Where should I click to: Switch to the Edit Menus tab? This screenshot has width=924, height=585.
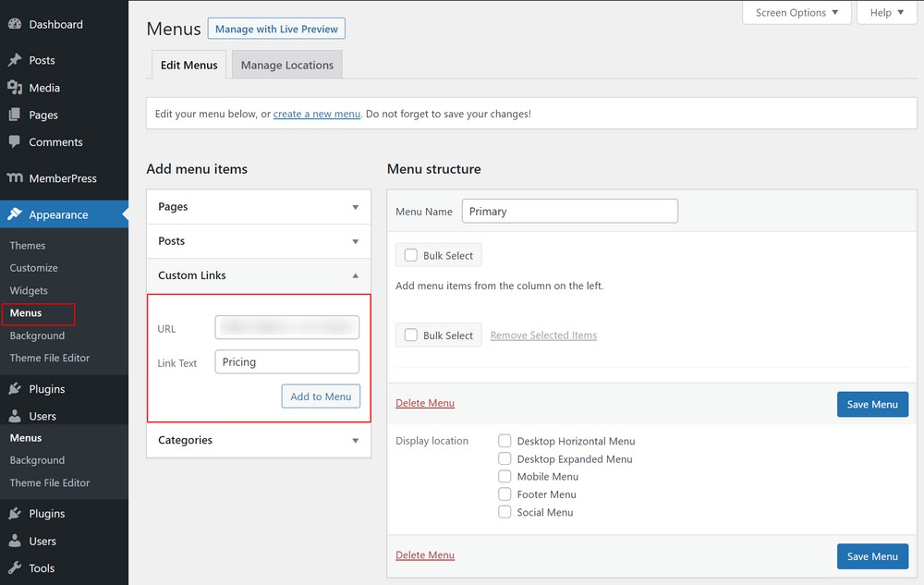click(189, 65)
